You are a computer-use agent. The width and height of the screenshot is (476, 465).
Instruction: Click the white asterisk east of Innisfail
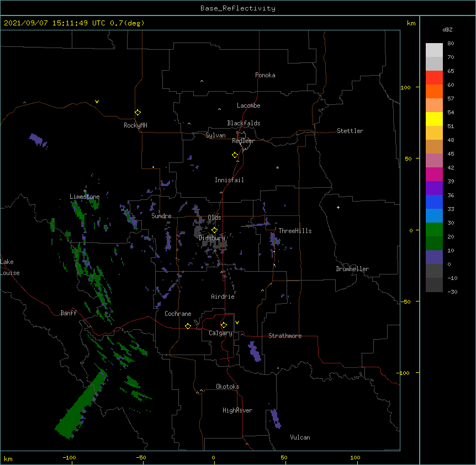click(277, 167)
